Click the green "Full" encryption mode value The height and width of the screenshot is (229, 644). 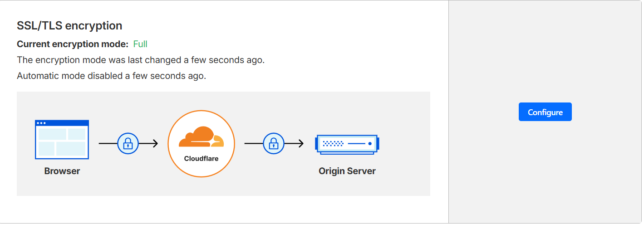pyautogui.click(x=140, y=44)
